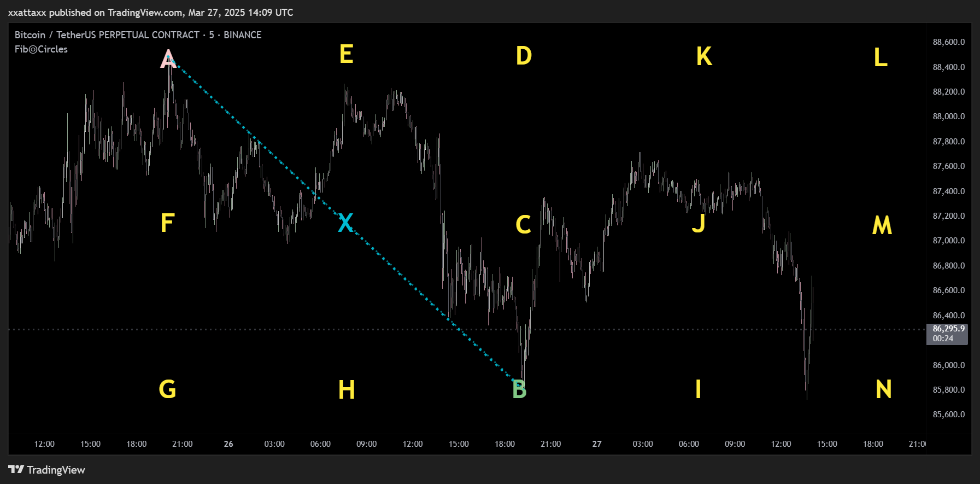980x484 pixels.
Task: Click the 86,400.0 price axis label
Action: tap(949, 316)
